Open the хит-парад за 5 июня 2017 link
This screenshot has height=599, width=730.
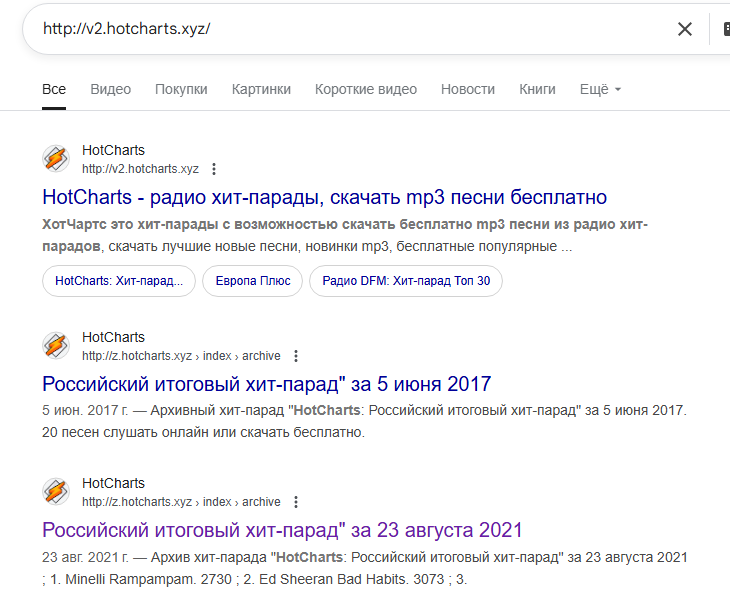(x=266, y=384)
